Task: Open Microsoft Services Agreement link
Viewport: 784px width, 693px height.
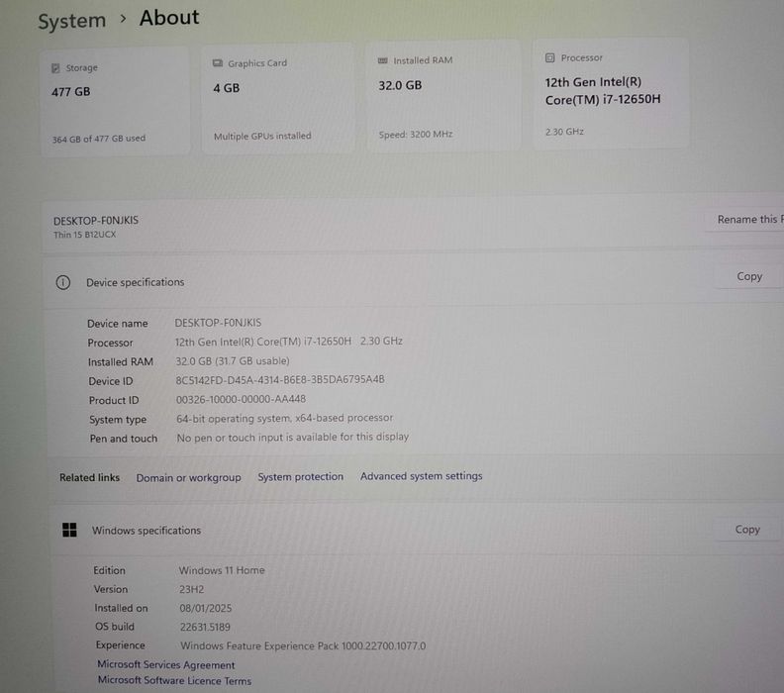Action: 166,664
